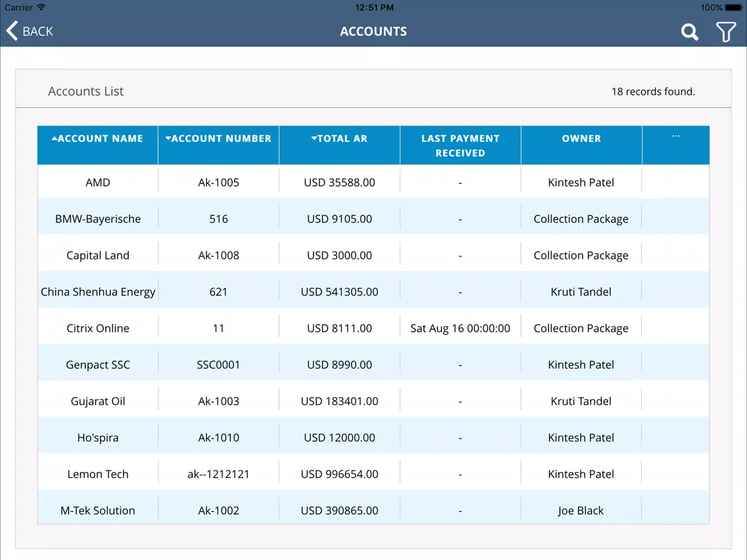Select account number 516
The height and width of the screenshot is (560, 747).
[219, 219]
